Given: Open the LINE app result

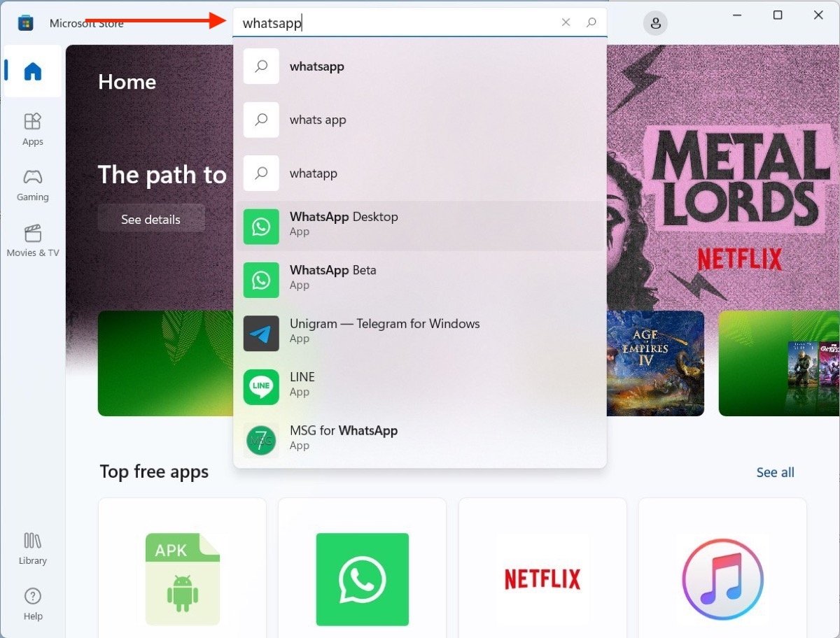Looking at the screenshot, I should point(420,386).
